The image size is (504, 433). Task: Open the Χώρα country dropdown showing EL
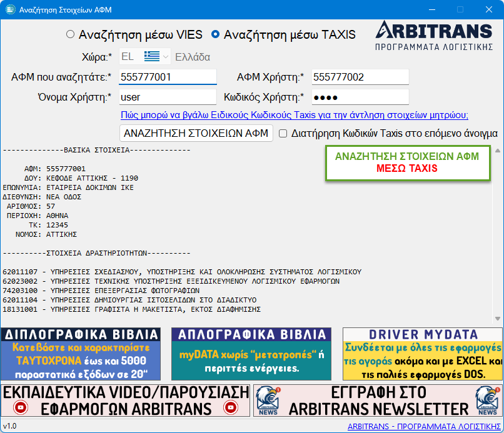pos(145,57)
